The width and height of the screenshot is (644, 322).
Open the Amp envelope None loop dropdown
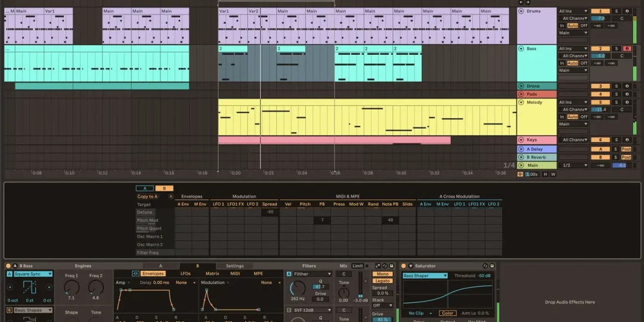tap(184, 283)
